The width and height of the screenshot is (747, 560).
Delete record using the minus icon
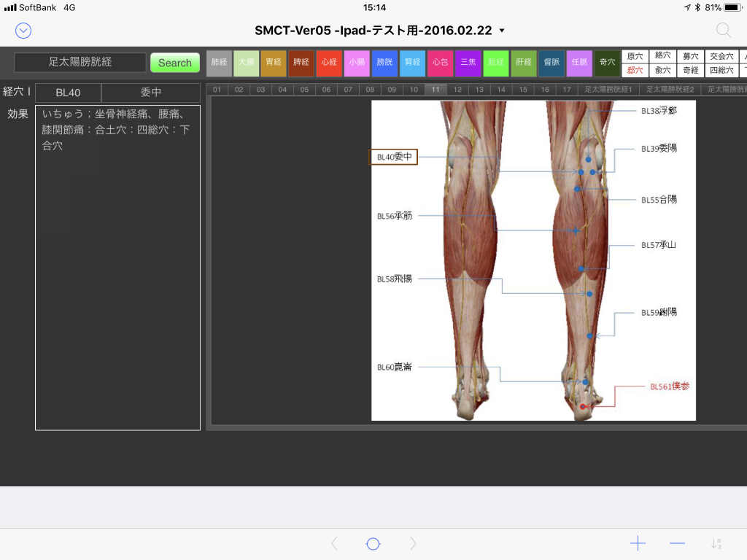point(677,543)
